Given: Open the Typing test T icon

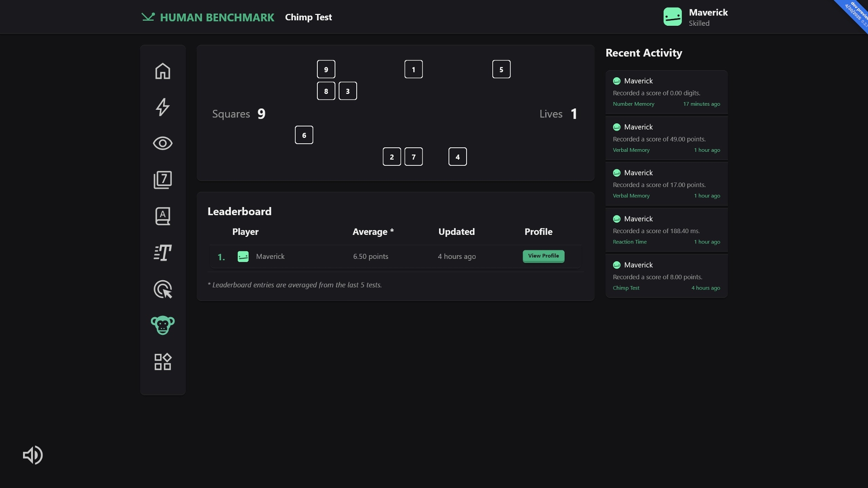Looking at the screenshot, I should (163, 253).
